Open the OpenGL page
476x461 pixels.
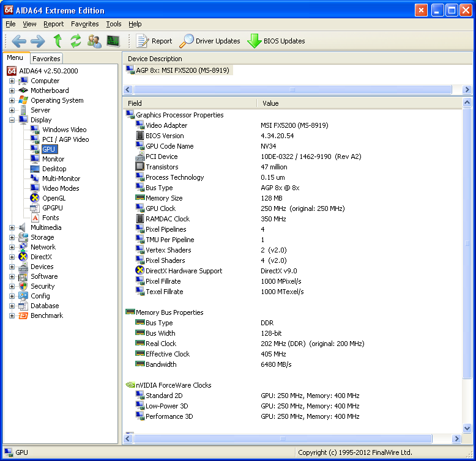[x=54, y=198]
